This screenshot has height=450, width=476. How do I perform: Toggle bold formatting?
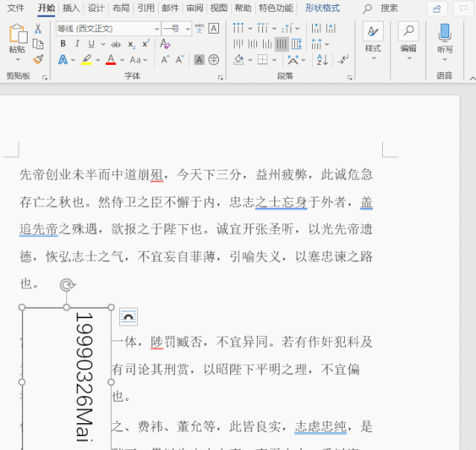(63, 44)
